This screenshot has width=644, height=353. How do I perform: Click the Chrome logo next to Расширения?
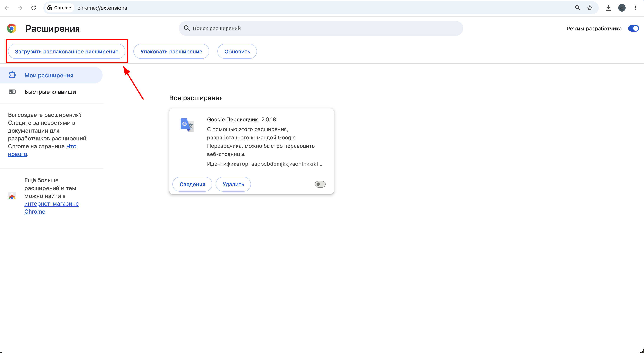pyautogui.click(x=12, y=28)
